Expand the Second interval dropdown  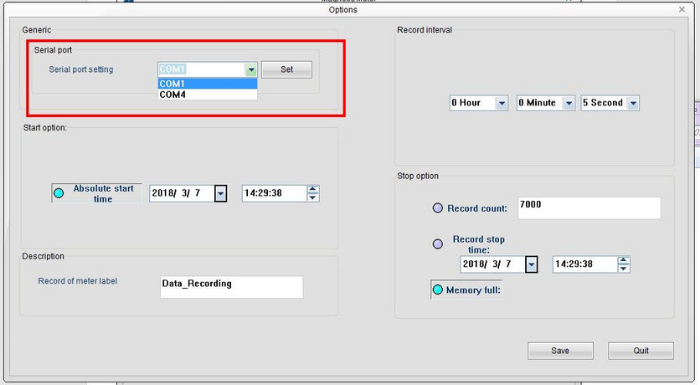633,103
